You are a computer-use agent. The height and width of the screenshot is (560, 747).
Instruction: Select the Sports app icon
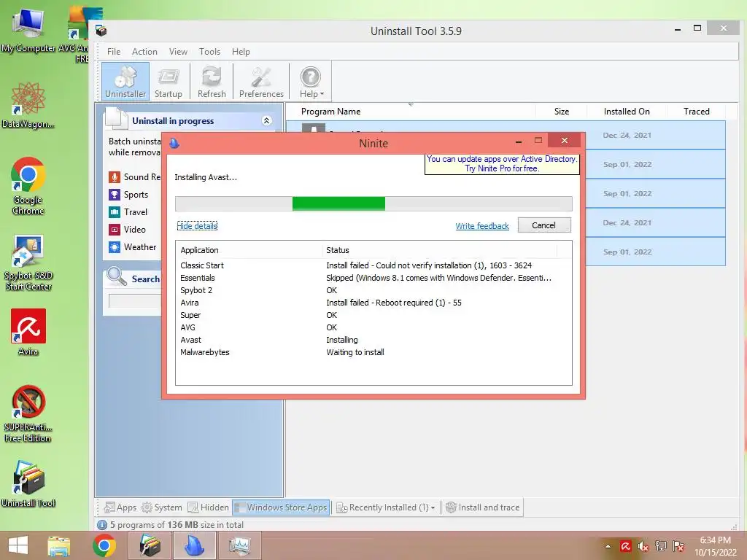115,194
